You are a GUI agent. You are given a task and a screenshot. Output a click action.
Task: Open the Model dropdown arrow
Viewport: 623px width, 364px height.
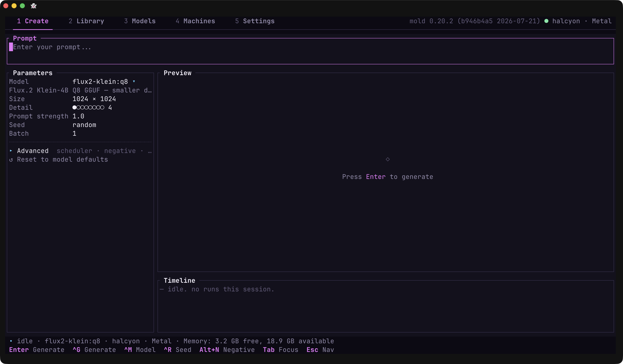click(134, 81)
